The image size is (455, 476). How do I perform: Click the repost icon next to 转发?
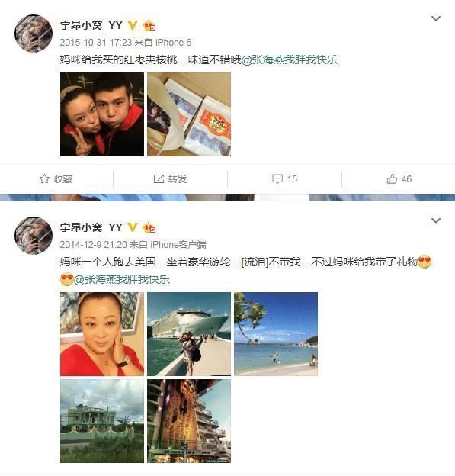tap(159, 178)
